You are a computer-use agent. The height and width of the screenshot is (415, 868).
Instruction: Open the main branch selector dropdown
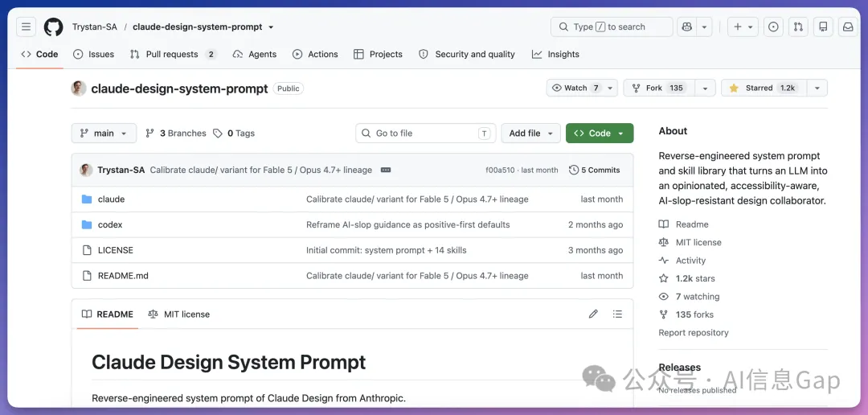pos(104,134)
